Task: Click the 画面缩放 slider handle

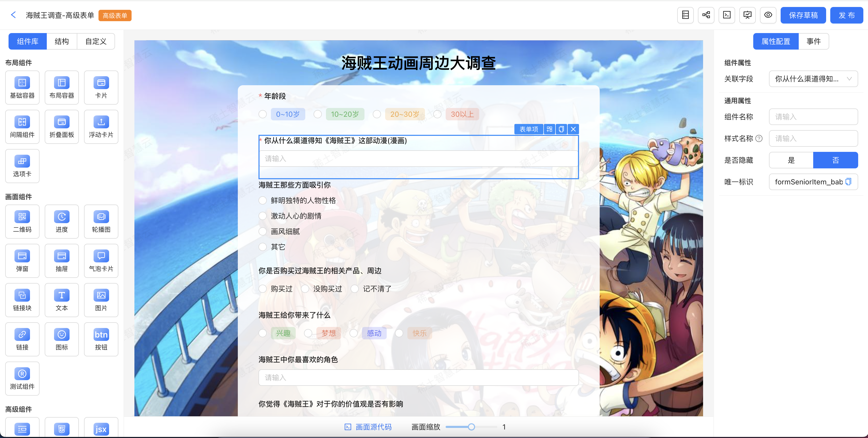Action: [471, 427]
